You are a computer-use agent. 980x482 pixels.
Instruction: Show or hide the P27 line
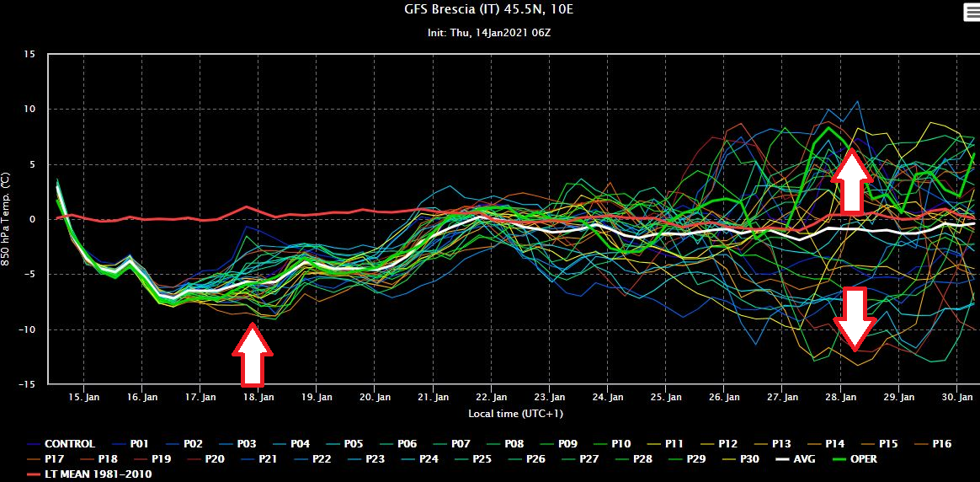click(580, 459)
